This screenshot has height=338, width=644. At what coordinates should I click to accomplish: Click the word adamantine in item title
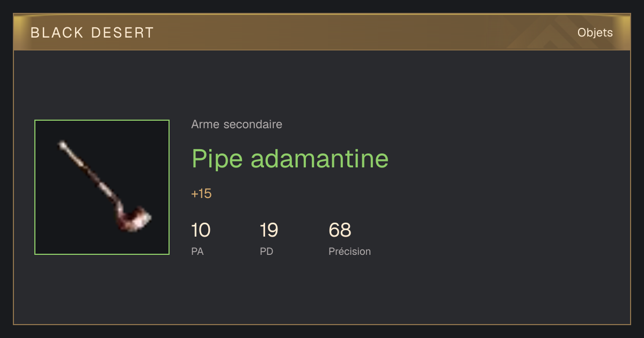pos(320,159)
